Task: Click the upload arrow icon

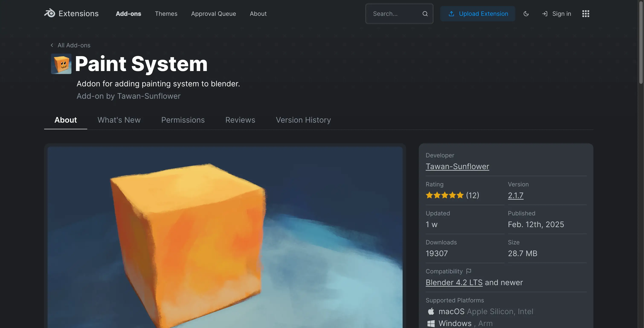Action: (452, 14)
